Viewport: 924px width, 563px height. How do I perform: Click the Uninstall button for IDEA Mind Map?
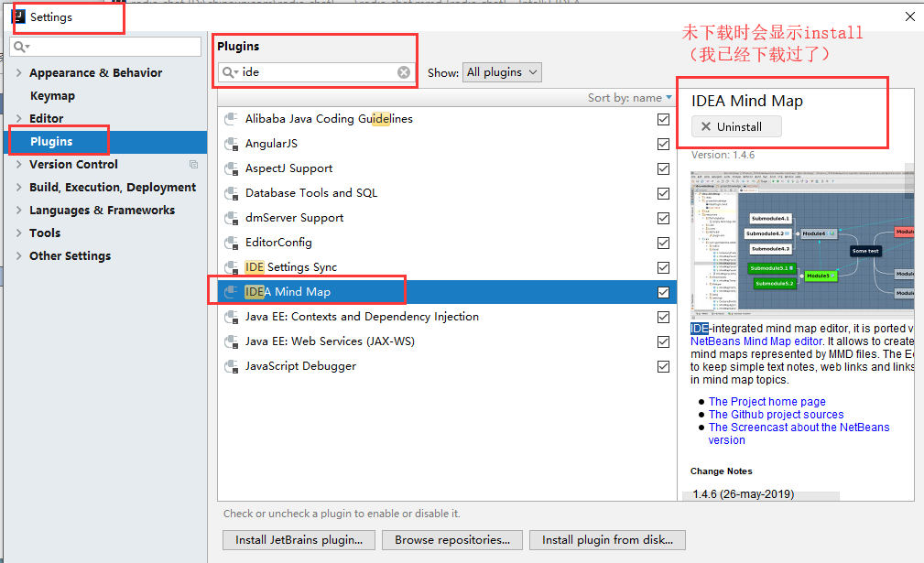tap(736, 126)
